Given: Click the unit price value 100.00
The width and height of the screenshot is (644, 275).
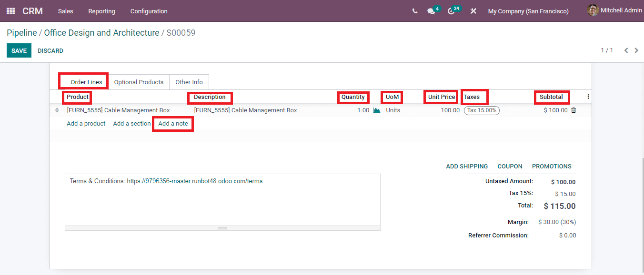Looking at the screenshot, I should [x=450, y=110].
